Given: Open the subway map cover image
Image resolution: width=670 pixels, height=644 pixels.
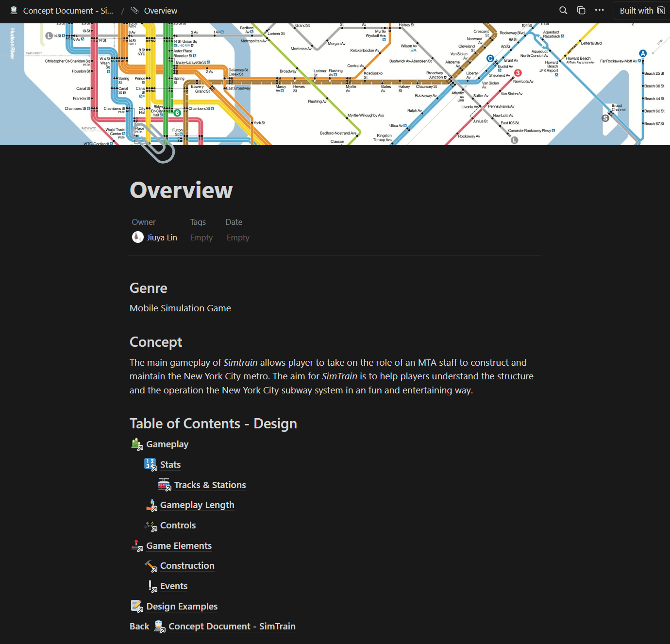Looking at the screenshot, I should pyautogui.click(x=335, y=84).
